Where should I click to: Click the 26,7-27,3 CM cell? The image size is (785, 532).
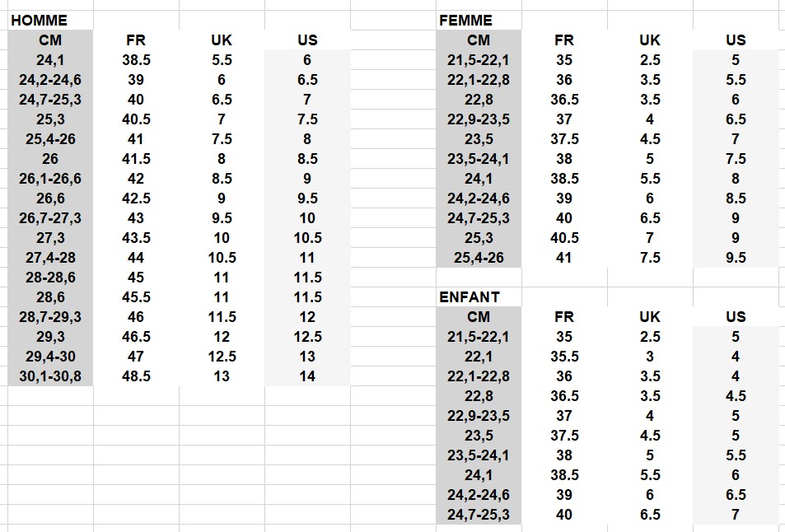point(50,218)
